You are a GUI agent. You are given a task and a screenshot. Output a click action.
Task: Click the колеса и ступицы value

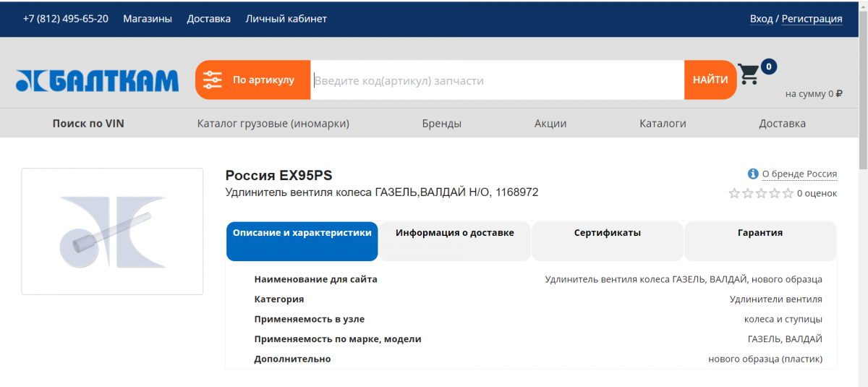click(x=783, y=319)
